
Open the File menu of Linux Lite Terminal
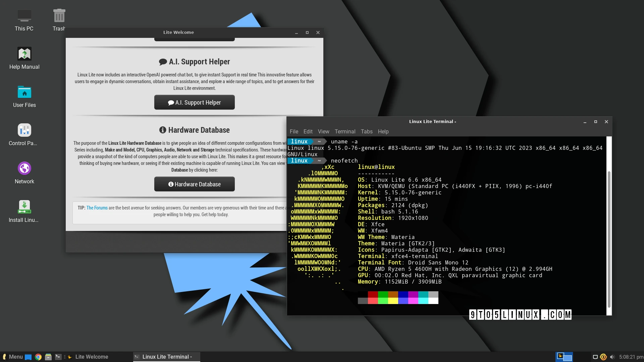pos(294,131)
